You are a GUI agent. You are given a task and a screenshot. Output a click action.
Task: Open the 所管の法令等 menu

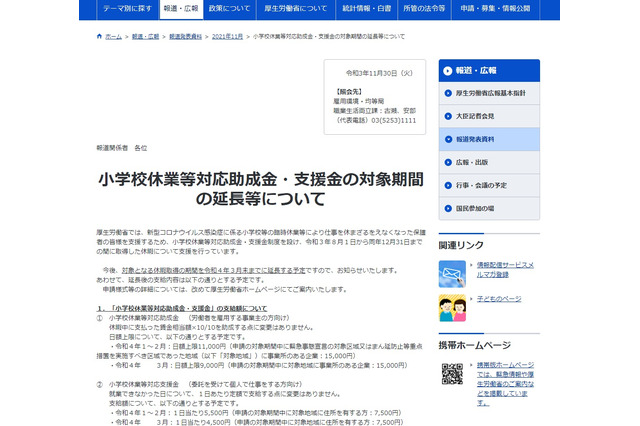coord(424,9)
